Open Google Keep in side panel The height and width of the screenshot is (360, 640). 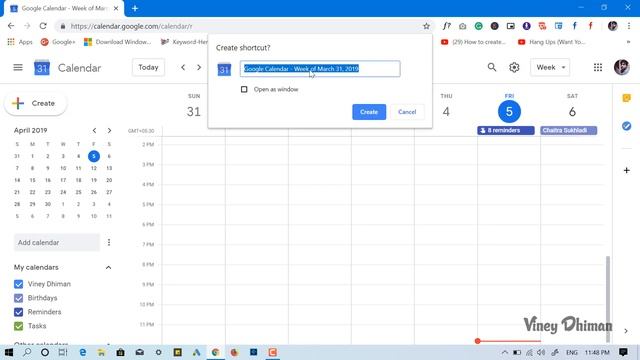pos(627,98)
